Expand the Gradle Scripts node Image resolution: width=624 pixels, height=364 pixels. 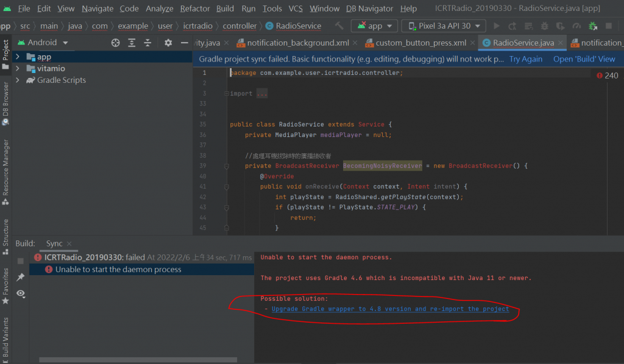pyautogui.click(x=18, y=80)
